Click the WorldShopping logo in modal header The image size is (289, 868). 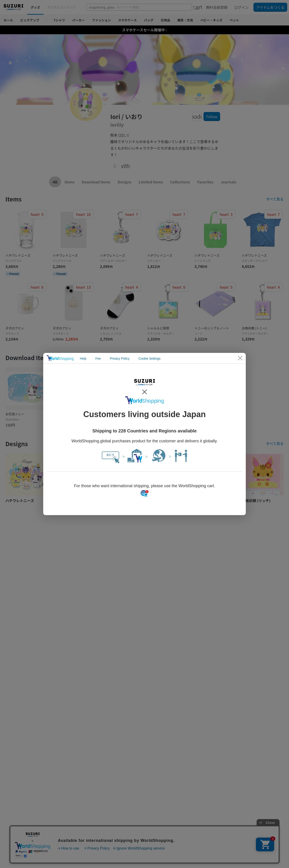click(x=60, y=358)
